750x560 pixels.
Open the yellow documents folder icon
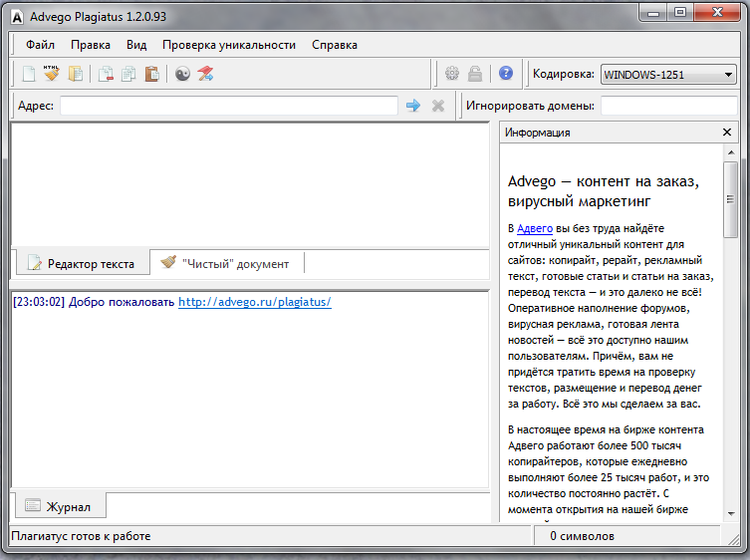(x=75, y=74)
